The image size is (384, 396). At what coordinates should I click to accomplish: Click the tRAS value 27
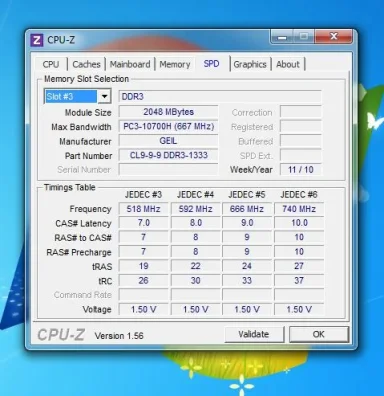pyautogui.click(x=299, y=266)
